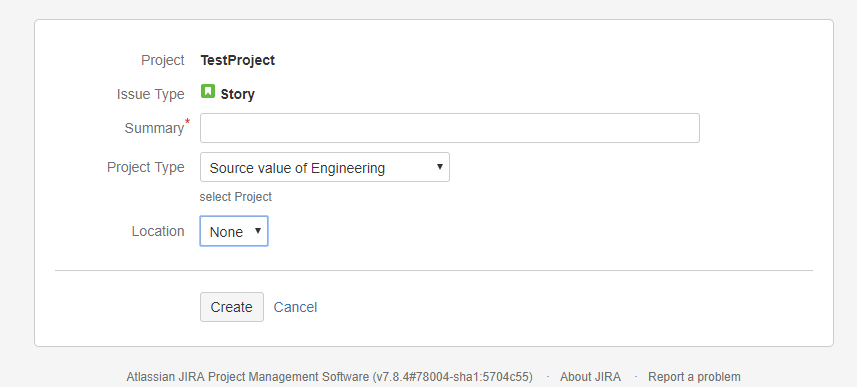This screenshot has height=387, width=857.
Task: Open the About JIRA footer link
Action: [x=590, y=377]
